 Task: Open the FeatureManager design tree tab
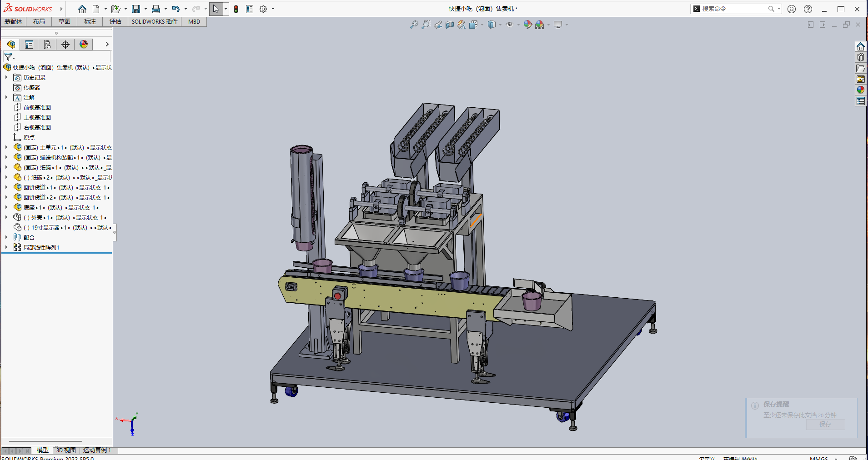click(x=11, y=44)
